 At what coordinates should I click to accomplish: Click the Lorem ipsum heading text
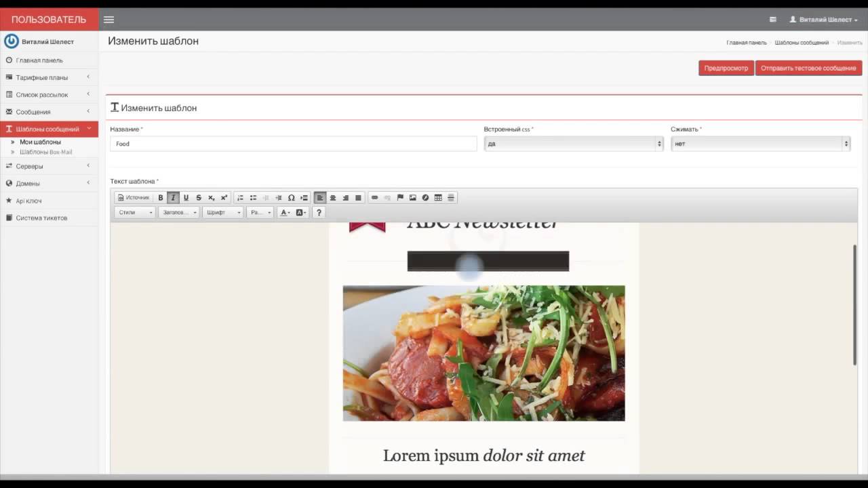[484, 455]
